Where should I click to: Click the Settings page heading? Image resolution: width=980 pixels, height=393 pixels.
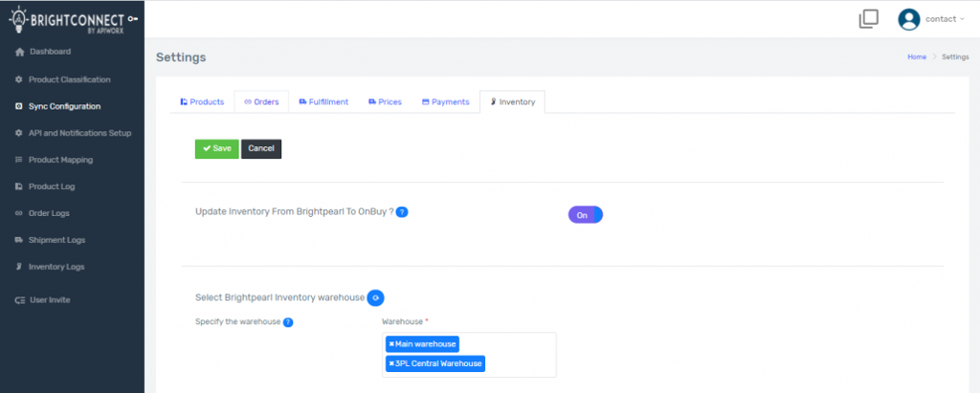pyautogui.click(x=181, y=57)
